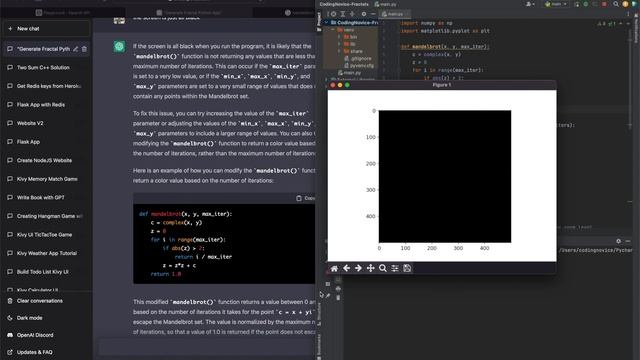
Task: Collapse the venv folder
Action: pyautogui.click(x=333, y=30)
